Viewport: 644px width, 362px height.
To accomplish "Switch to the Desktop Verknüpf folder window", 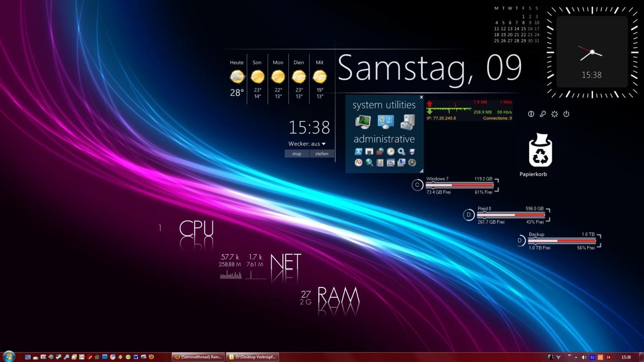I will point(252,357).
